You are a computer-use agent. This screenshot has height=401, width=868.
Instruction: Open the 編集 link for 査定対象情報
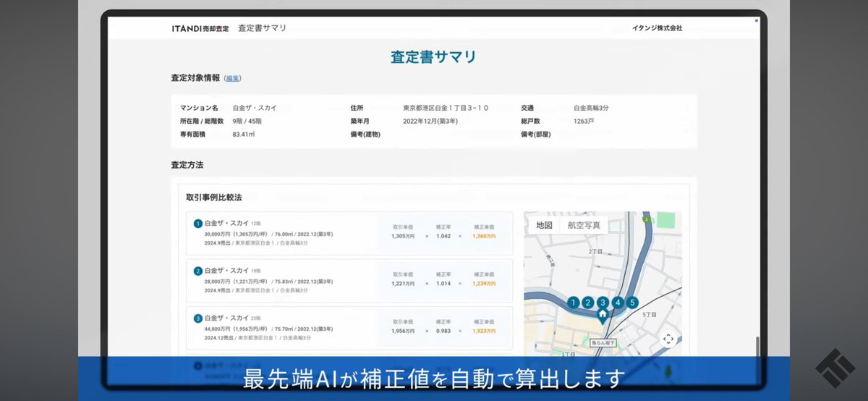(233, 78)
